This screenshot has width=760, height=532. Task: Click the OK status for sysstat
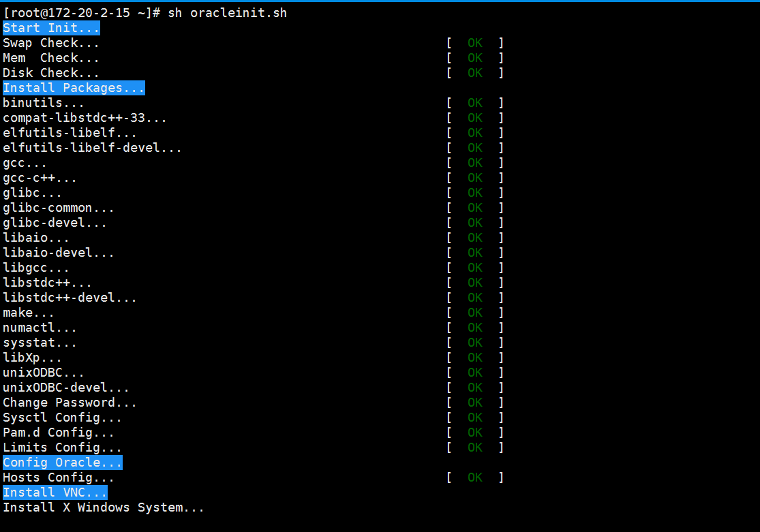pos(475,343)
